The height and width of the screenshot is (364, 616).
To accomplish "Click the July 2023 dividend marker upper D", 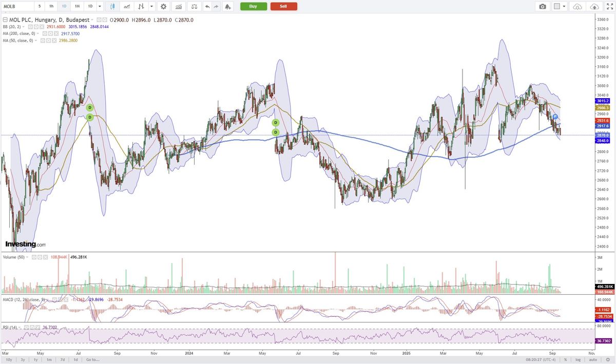I will pyautogui.click(x=90, y=107).
